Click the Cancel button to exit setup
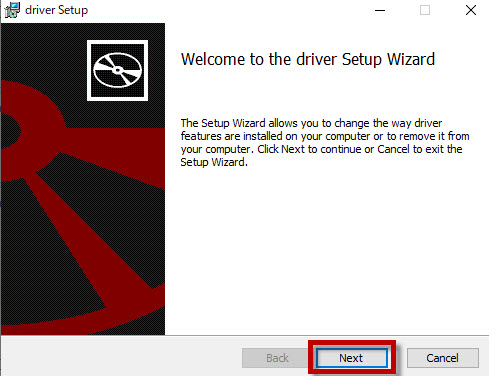This screenshot has width=489, height=376. [x=443, y=358]
